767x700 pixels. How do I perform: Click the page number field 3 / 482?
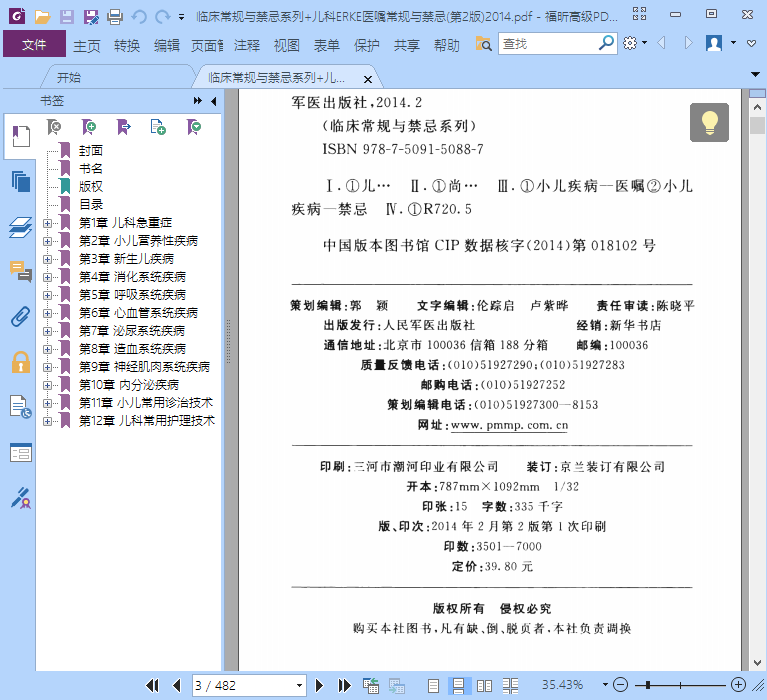click(243, 686)
